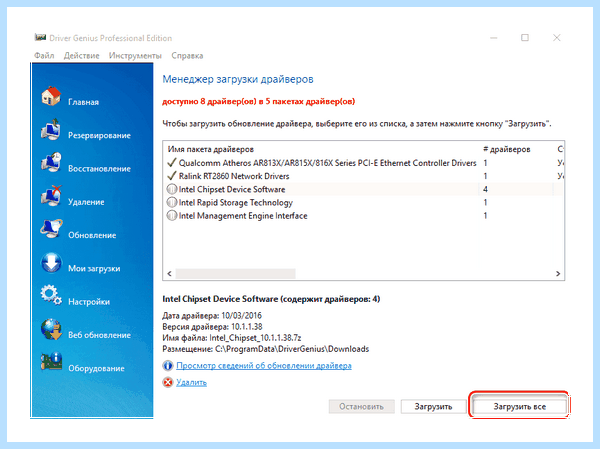
Task: Maximize the Driver Genius window
Action: (x=525, y=38)
